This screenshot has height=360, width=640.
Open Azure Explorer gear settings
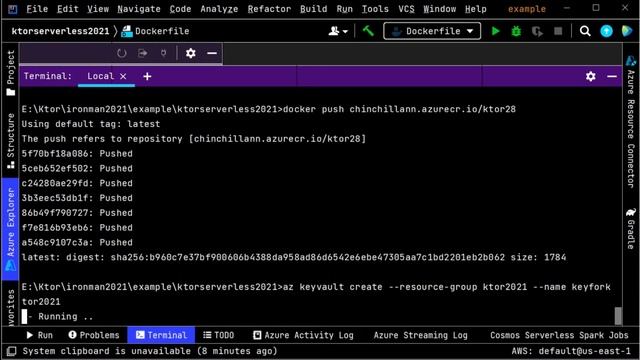point(191,53)
